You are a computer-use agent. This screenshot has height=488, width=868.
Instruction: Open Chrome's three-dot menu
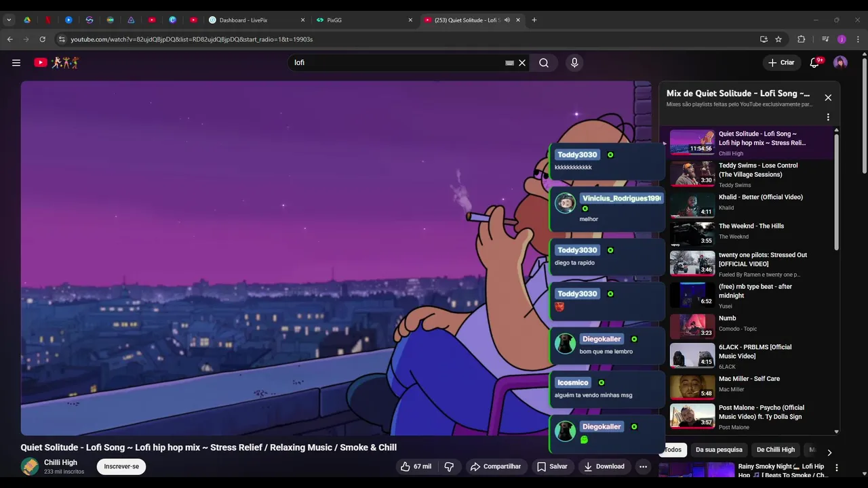coord(858,39)
